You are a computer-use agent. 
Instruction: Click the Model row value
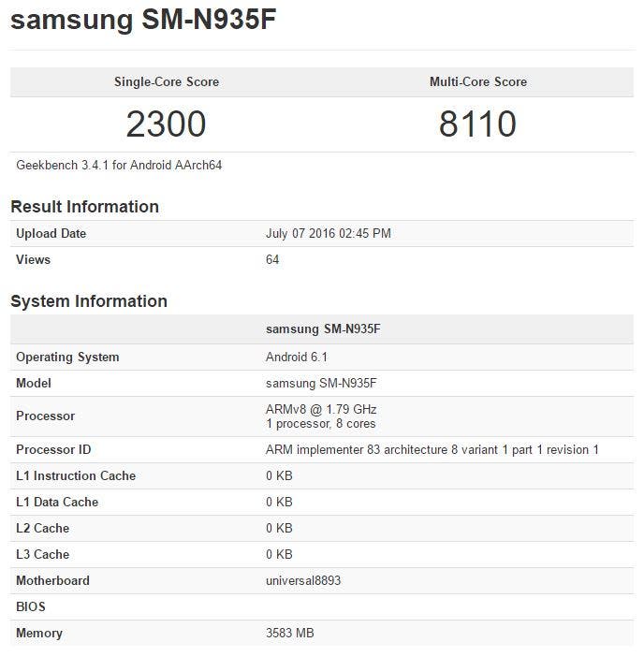tap(321, 383)
